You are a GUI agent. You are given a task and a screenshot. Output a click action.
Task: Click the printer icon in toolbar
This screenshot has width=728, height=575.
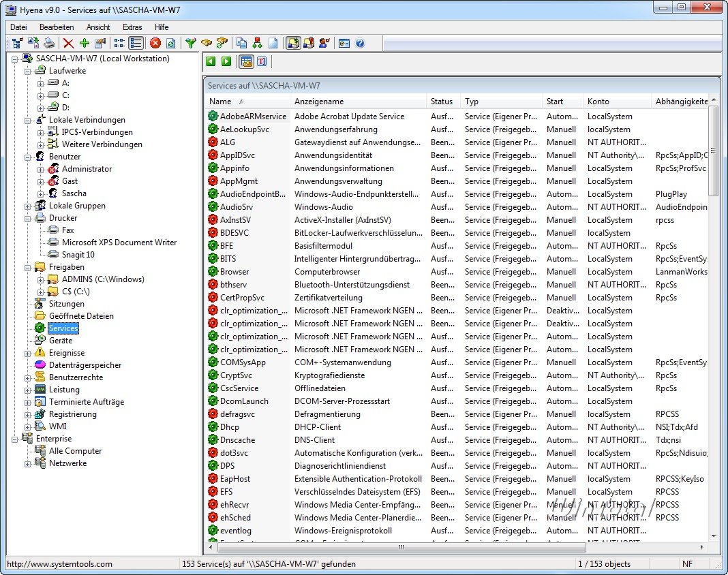point(49,43)
